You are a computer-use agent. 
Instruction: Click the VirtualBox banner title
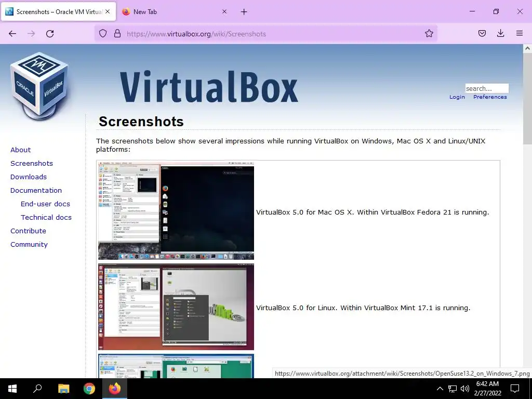tap(209, 87)
